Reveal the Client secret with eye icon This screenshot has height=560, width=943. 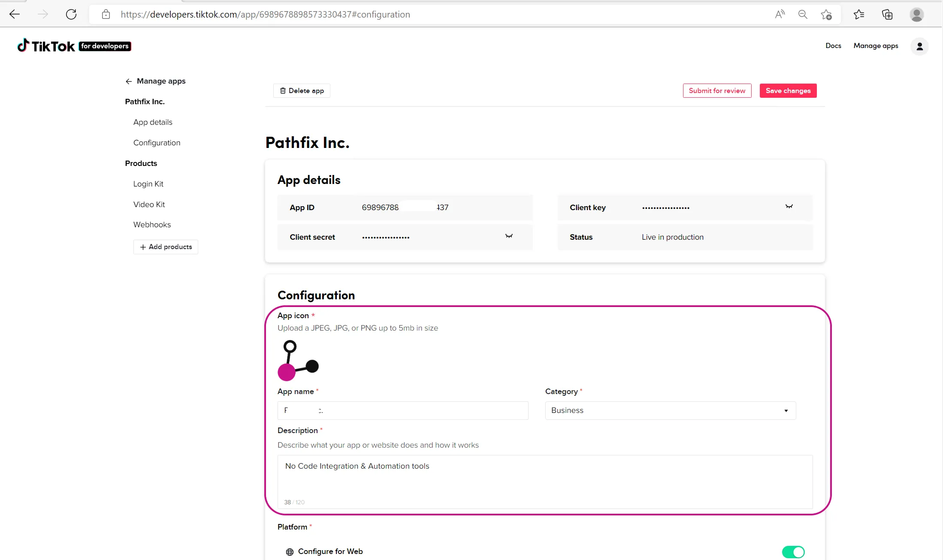[x=509, y=236]
